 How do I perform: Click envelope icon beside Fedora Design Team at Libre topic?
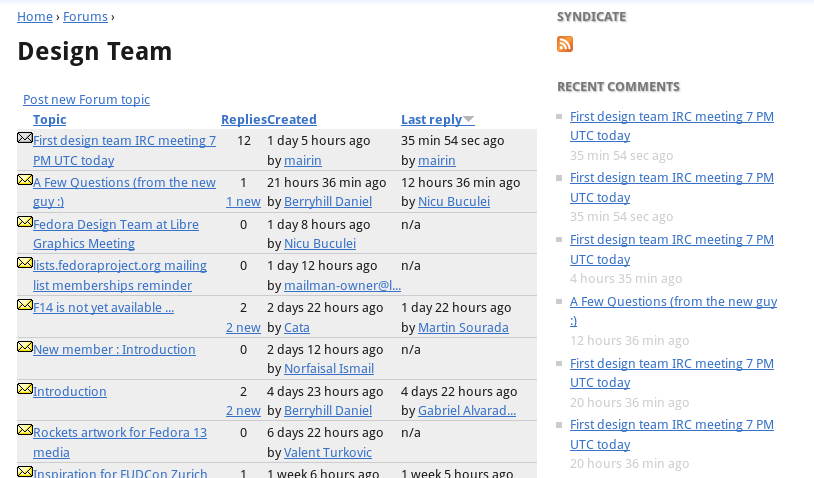tap(25, 222)
